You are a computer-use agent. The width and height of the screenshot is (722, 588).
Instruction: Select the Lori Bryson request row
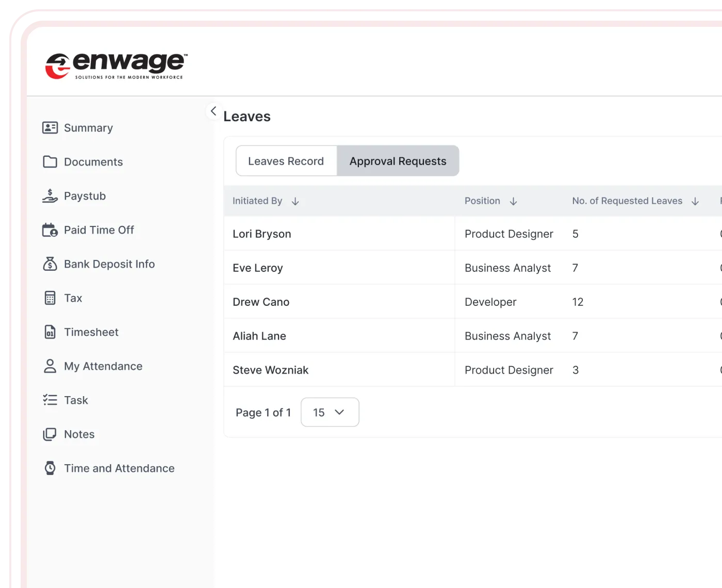tap(262, 234)
